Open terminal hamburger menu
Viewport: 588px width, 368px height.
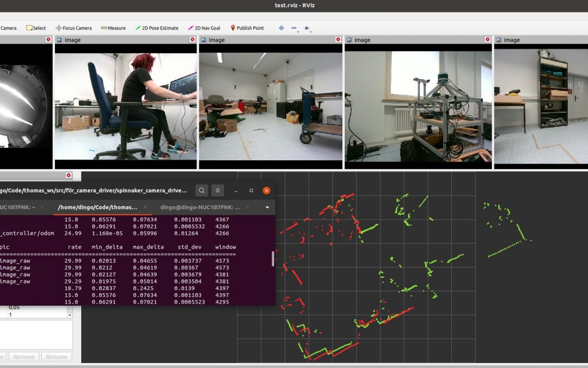[x=217, y=190]
